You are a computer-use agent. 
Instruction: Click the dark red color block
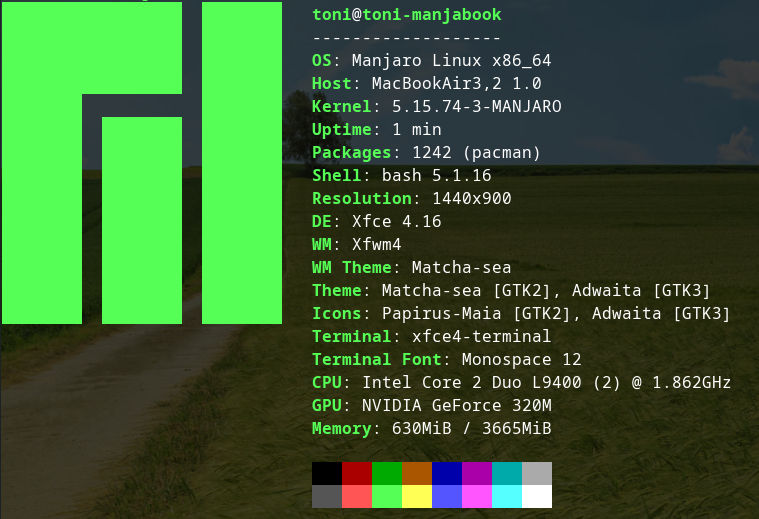(x=357, y=473)
